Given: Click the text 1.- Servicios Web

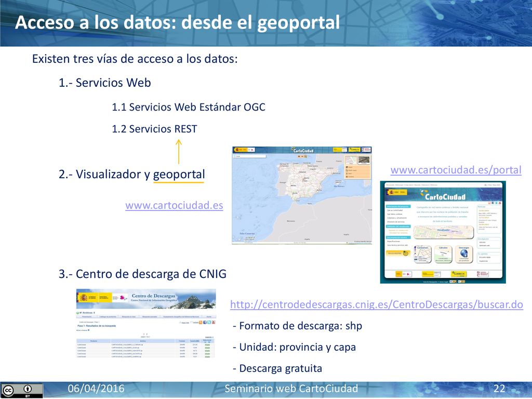Looking at the screenshot, I should [x=104, y=83].
